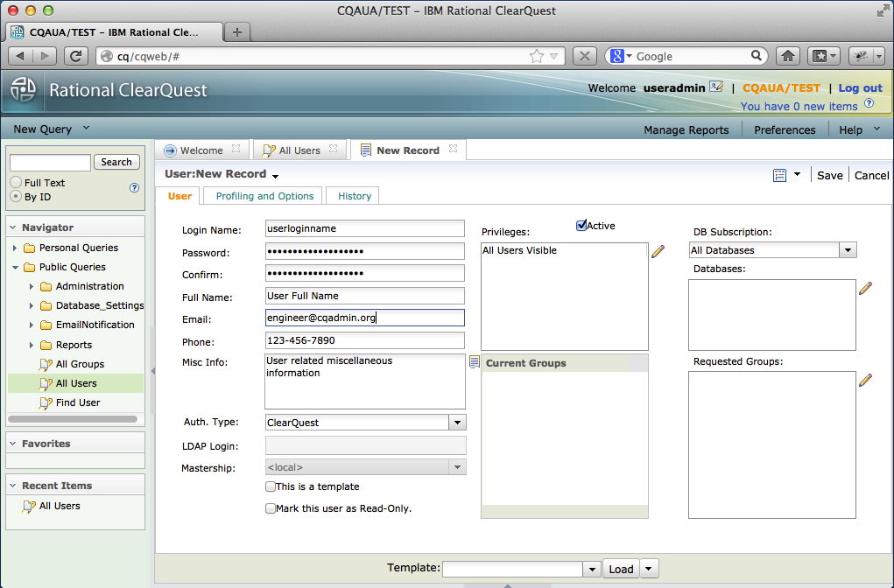Open the User:New Record title dropdown

276,176
